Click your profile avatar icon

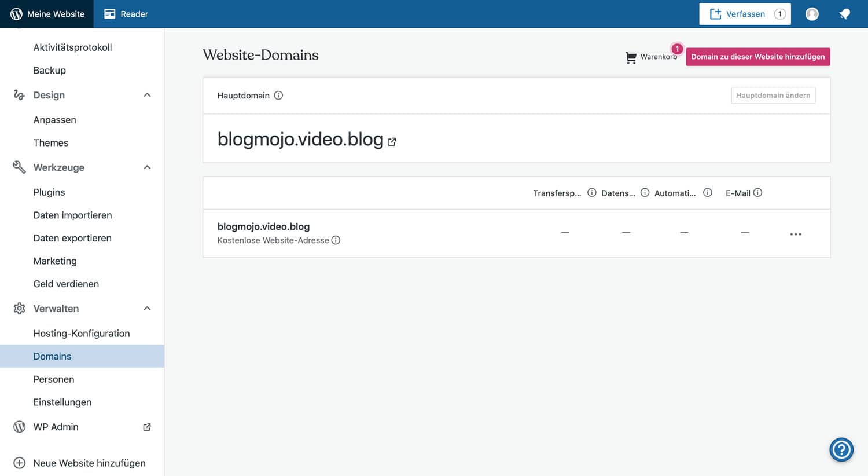point(811,13)
